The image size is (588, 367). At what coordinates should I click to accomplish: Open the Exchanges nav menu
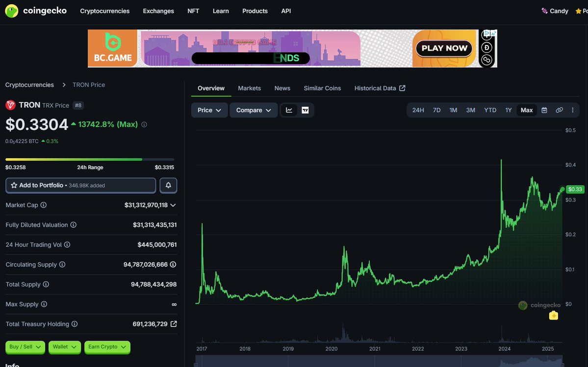[x=158, y=11]
